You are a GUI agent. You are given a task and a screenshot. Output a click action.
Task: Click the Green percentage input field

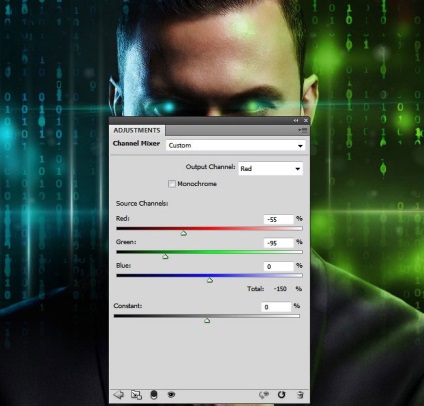[x=279, y=243]
